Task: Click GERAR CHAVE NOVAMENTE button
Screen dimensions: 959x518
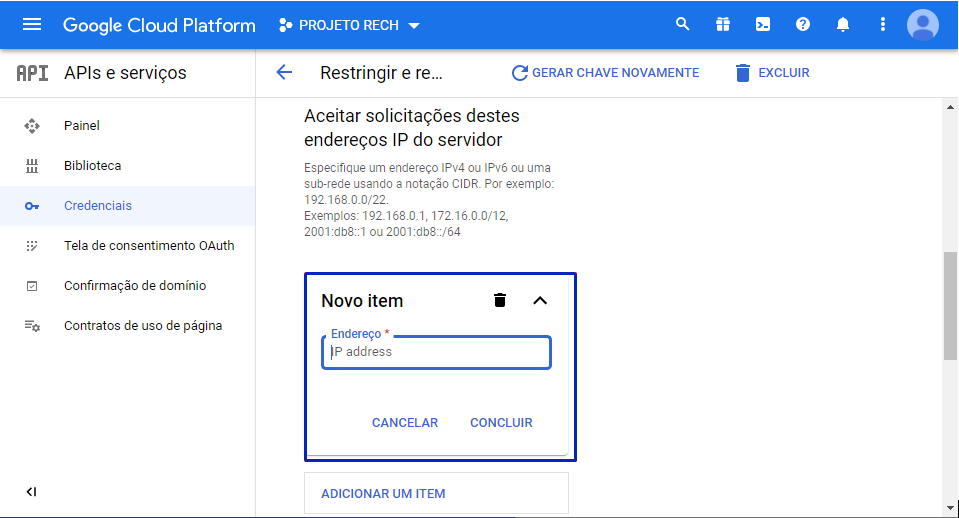Action: click(605, 73)
